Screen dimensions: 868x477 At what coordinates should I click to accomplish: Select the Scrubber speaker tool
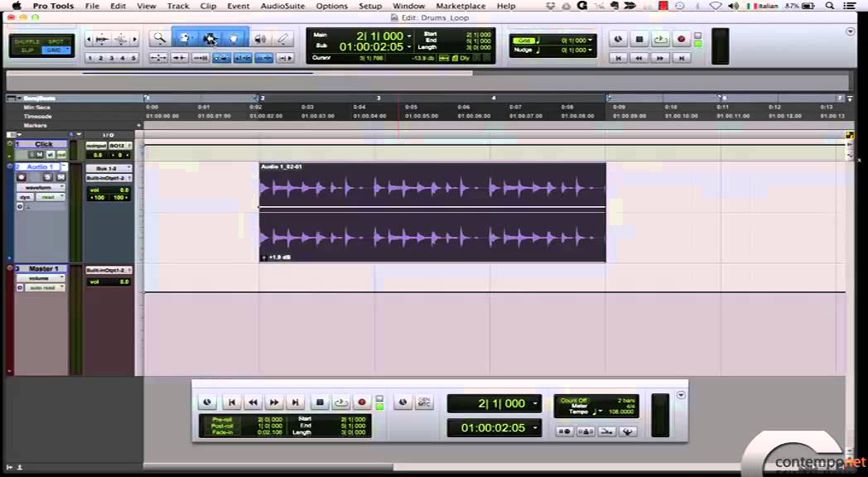click(x=260, y=39)
